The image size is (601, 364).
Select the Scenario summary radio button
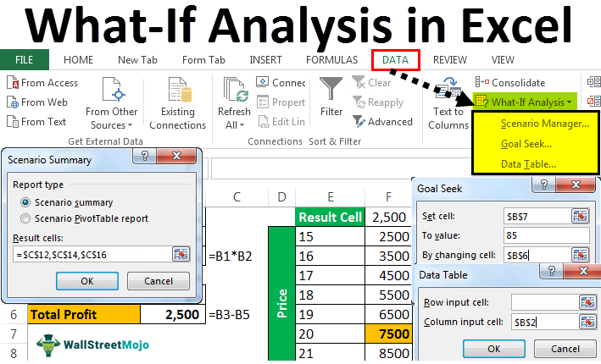point(26,202)
